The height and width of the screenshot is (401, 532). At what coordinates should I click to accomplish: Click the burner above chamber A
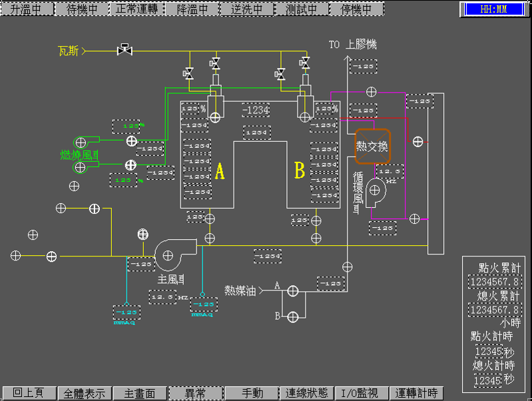pos(214,104)
